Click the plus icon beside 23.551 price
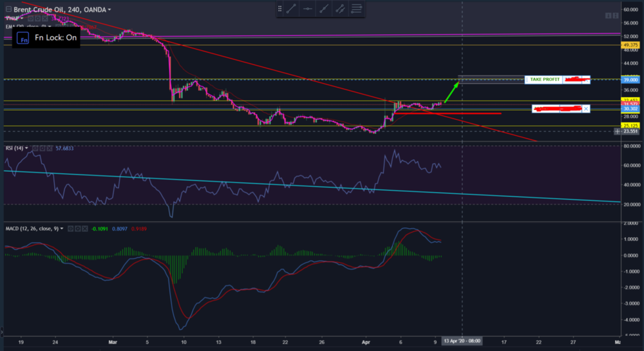The width and height of the screenshot is (644, 351). click(x=618, y=131)
